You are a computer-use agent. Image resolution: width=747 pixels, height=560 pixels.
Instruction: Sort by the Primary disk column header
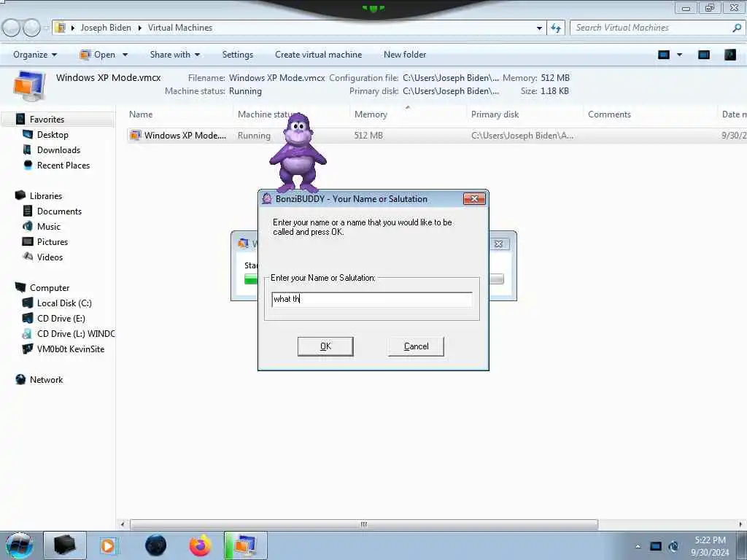(495, 114)
